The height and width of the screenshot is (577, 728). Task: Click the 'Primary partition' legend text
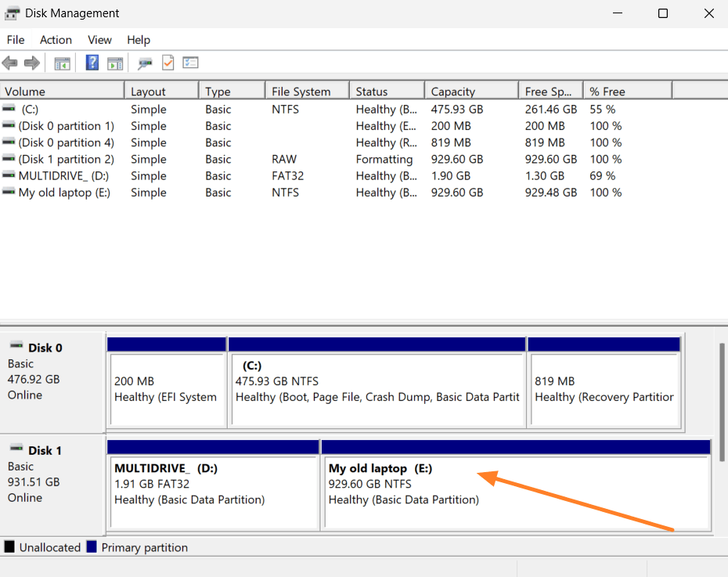[145, 548]
